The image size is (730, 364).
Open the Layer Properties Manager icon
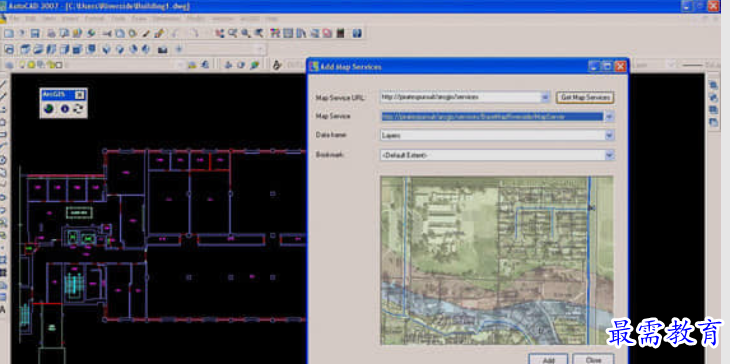click(x=9, y=65)
